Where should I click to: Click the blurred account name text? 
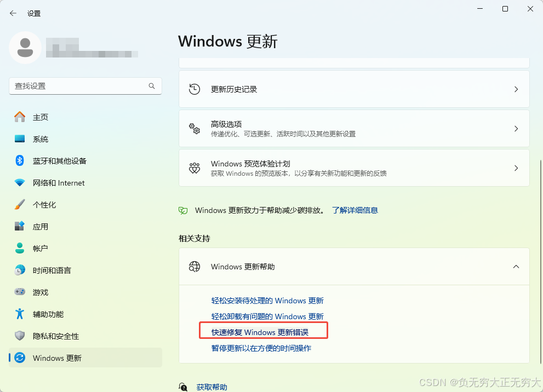(92, 48)
